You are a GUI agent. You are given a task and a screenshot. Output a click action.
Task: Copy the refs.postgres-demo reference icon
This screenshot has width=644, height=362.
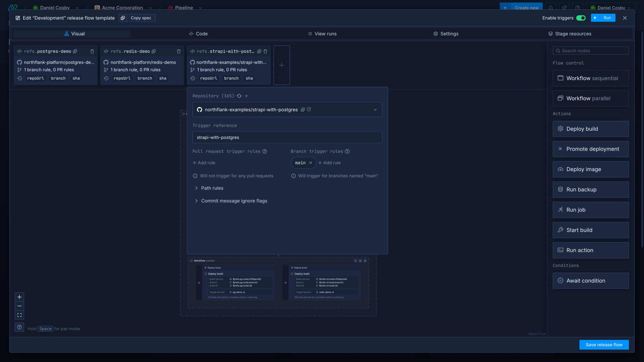(75, 51)
